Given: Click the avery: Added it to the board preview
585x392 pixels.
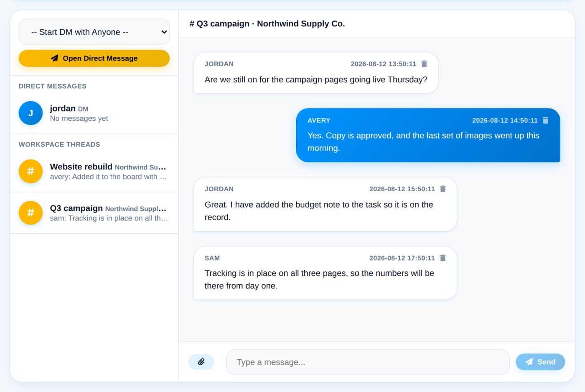Looking at the screenshot, I should tap(108, 177).
